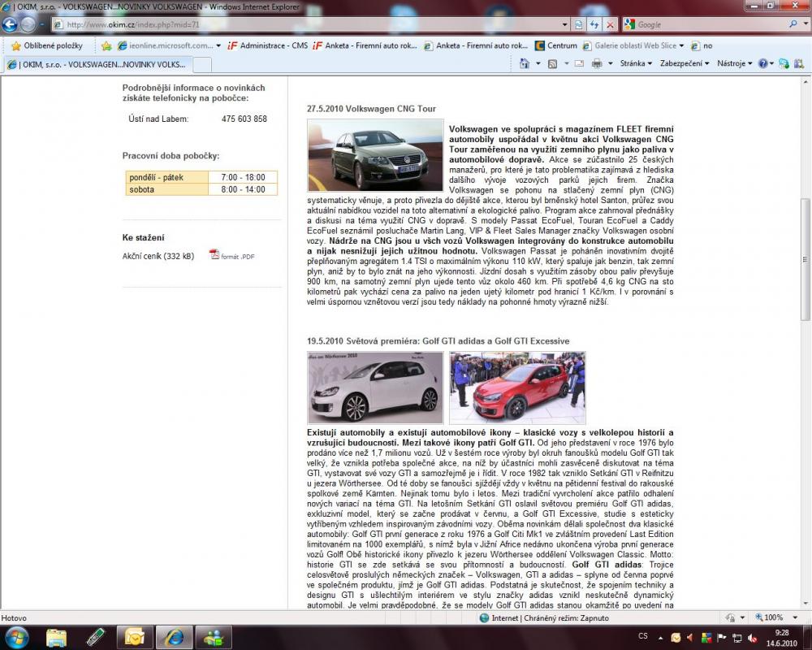Click the '8:00 - 14:00' hours cell
The width and height of the screenshot is (812, 650).
click(x=243, y=189)
